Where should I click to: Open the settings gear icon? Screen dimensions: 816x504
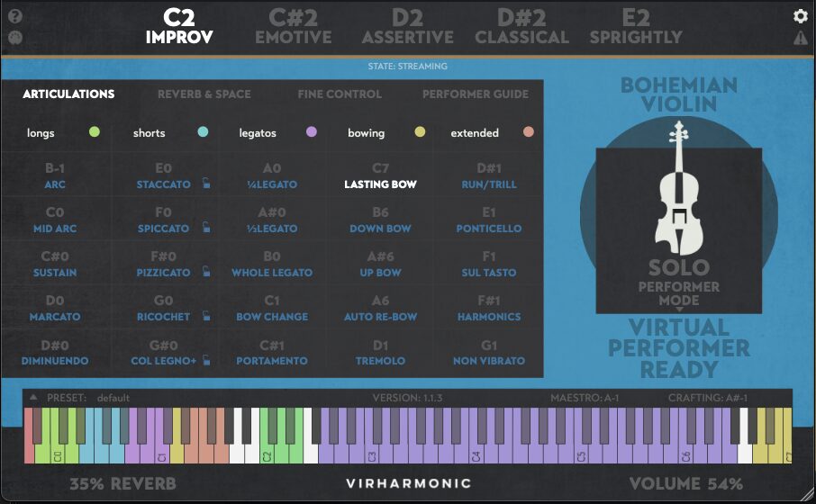[x=800, y=16]
